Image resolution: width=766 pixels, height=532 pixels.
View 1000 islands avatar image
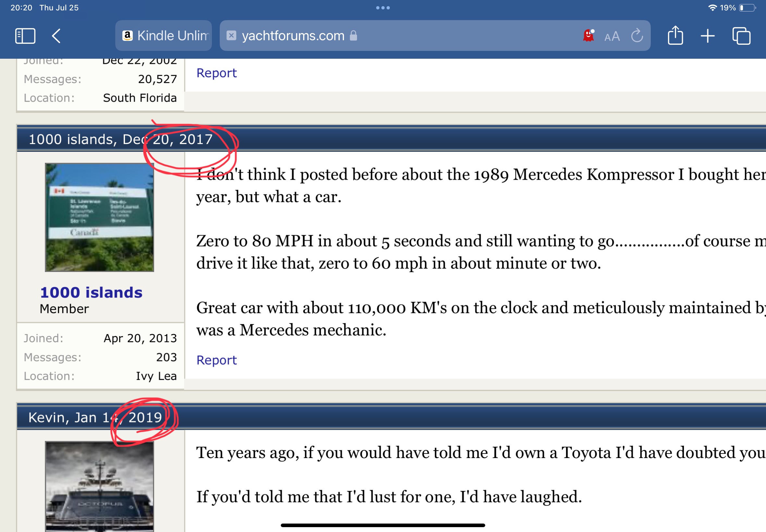click(x=99, y=217)
